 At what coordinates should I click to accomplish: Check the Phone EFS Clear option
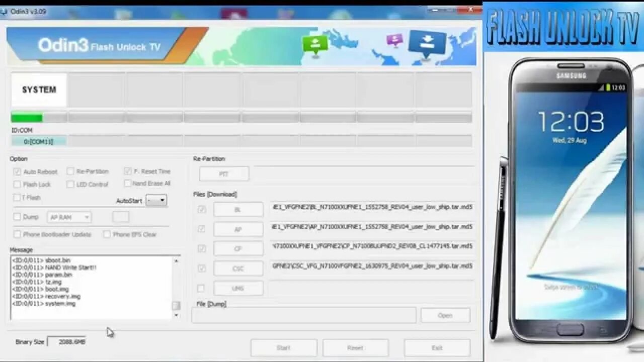[x=107, y=234]
